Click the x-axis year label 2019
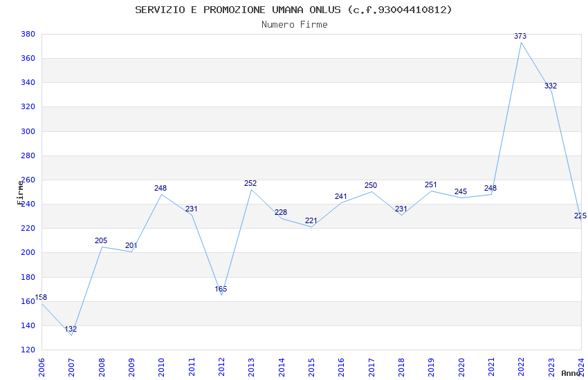 432,368
